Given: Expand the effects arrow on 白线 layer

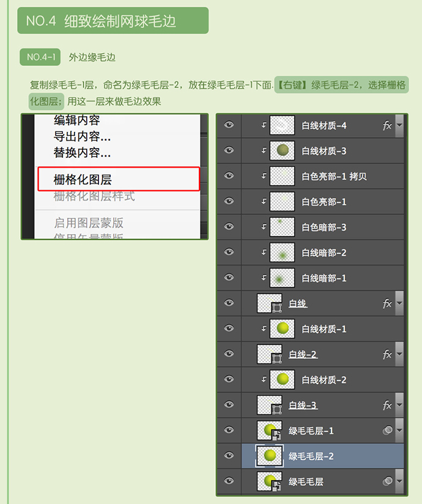Looking at the screenshot, I should coord(399,303).
